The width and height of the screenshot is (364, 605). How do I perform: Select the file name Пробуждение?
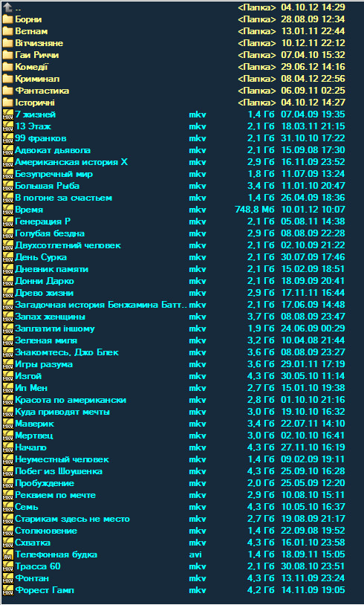(45, 484)
